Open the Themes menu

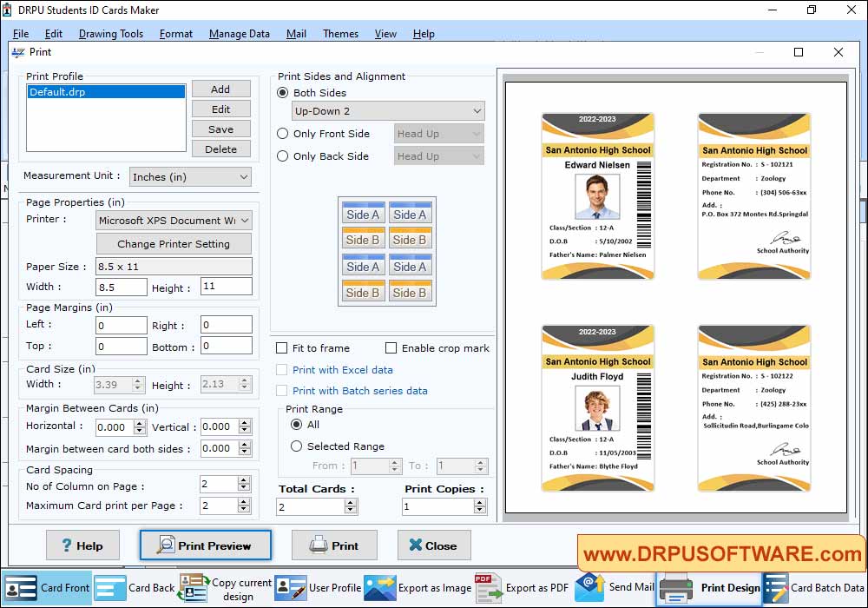pos(340,34)
